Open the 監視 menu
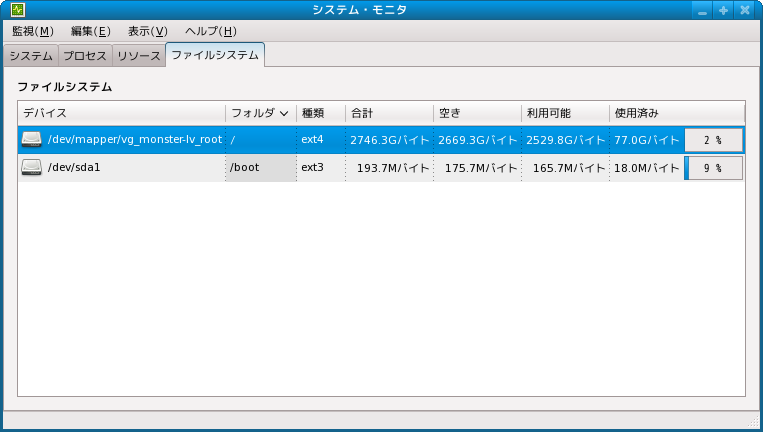763x432 pixels. pos(32,32)
